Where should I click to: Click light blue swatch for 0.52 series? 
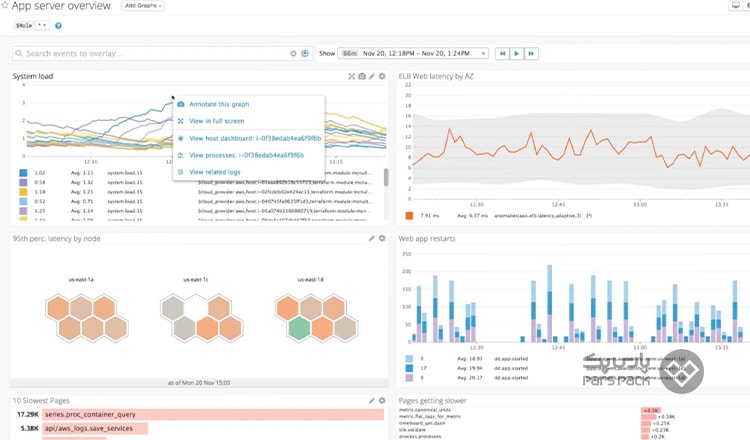23,201
